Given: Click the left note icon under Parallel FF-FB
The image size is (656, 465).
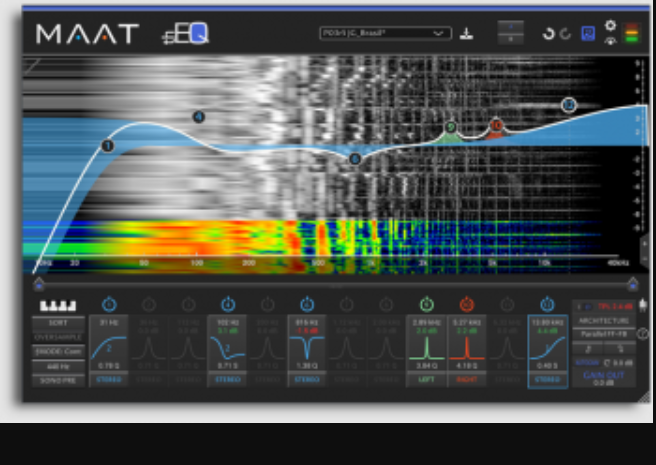Looking at the screenshot, I should pyautogui.click(x=588, y=349).
